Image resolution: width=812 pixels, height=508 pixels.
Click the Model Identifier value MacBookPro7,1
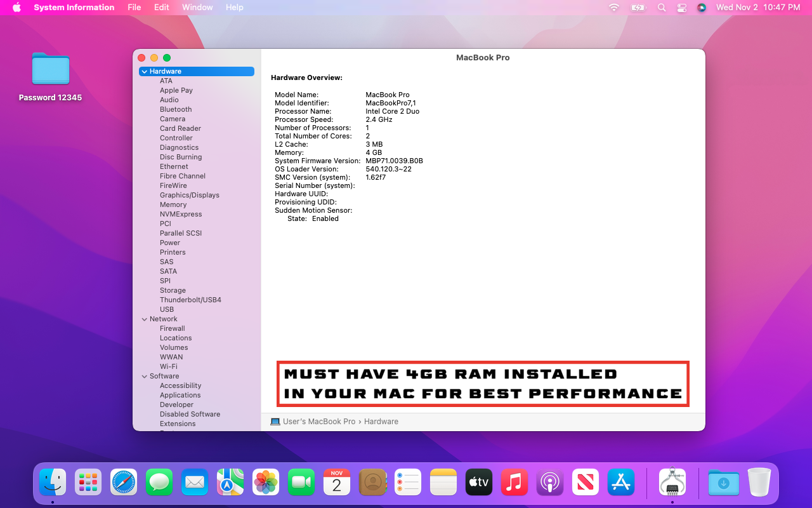coord(391,103)
